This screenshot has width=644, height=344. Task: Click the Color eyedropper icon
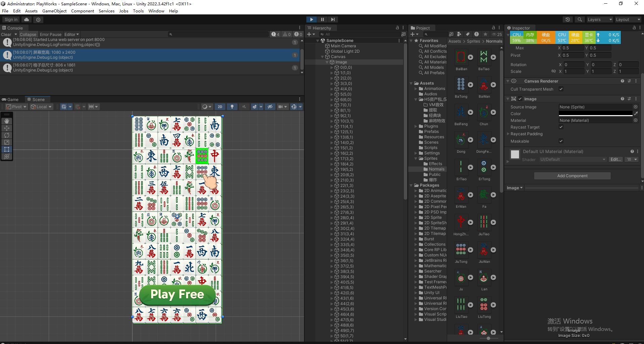pos(636,114)
